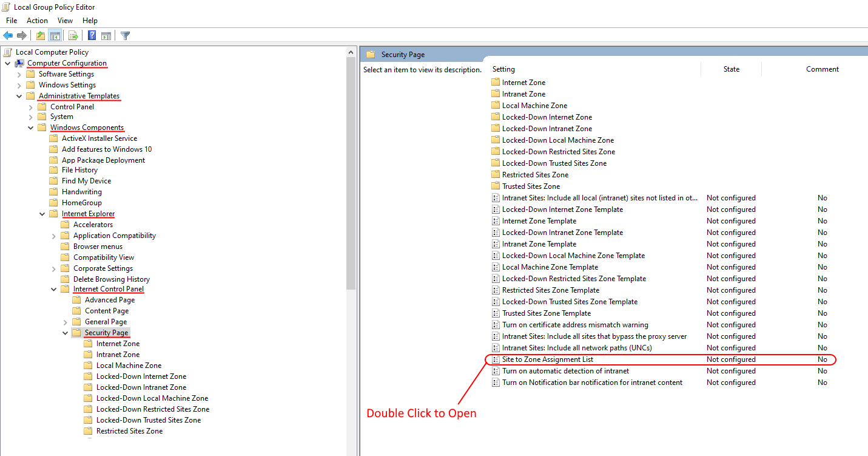The image size is (868, 456).
Task: Click the folder icon beside Delete Browsing History
Action: coord(66,279)
